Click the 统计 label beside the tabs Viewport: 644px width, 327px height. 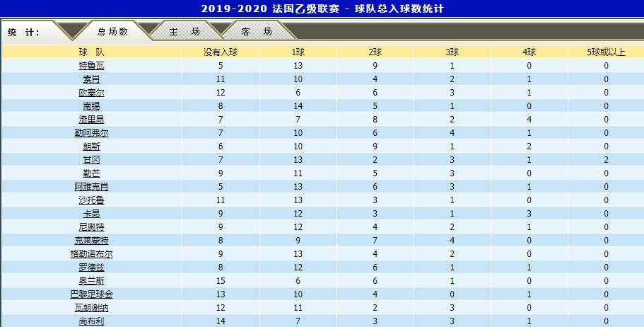(x=23, y=32)
